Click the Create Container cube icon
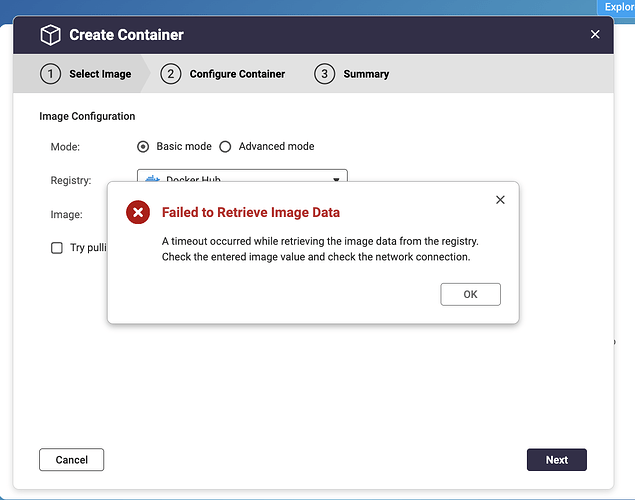Viewport: 635px width, 500px height. click(x=50, y=35)
